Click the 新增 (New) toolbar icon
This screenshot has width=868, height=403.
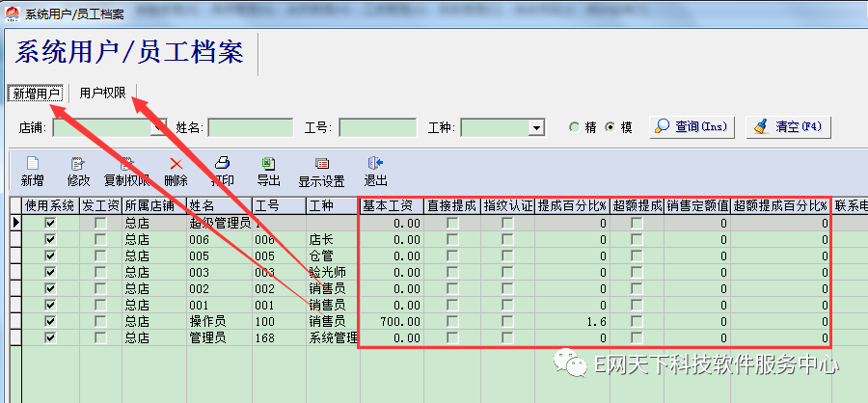click(32, 164)
